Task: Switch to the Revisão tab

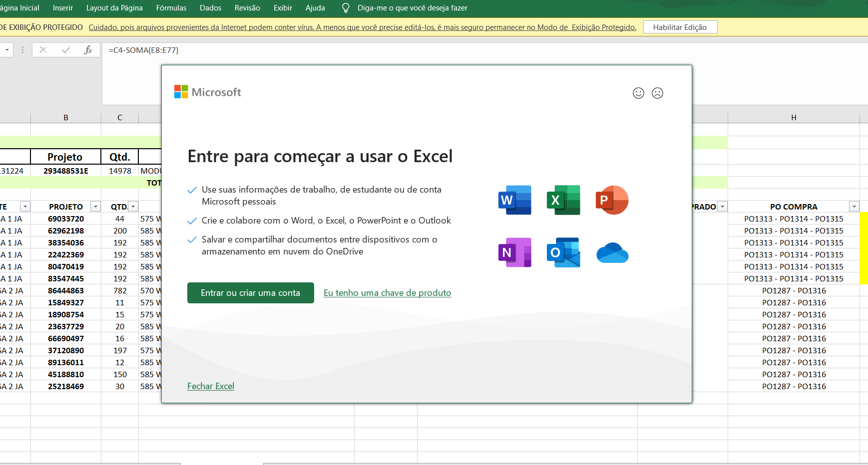Action: (x=247, y=8)
